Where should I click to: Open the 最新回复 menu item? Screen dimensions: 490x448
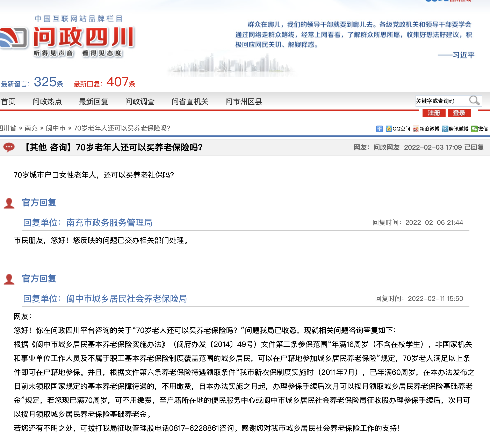[94, 102]
